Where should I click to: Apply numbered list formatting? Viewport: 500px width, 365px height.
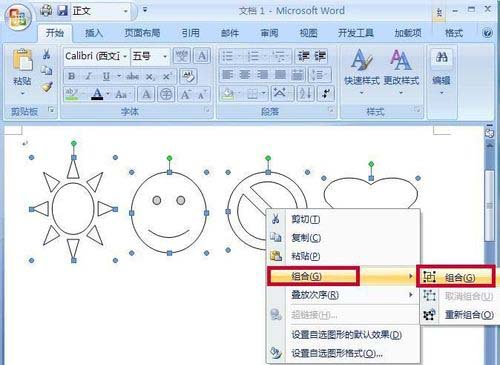252,56
